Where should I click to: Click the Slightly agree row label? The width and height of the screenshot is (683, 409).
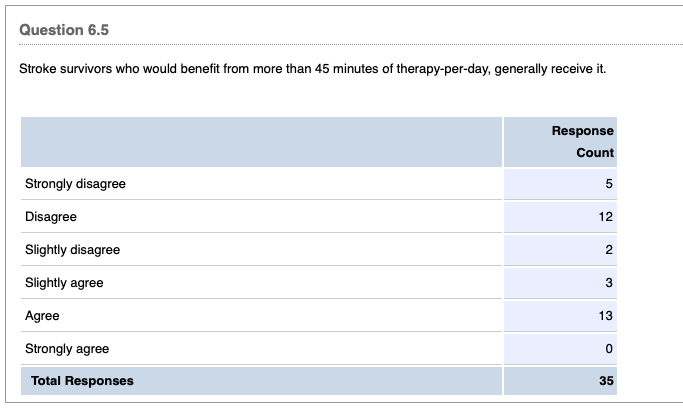[64, 283]
